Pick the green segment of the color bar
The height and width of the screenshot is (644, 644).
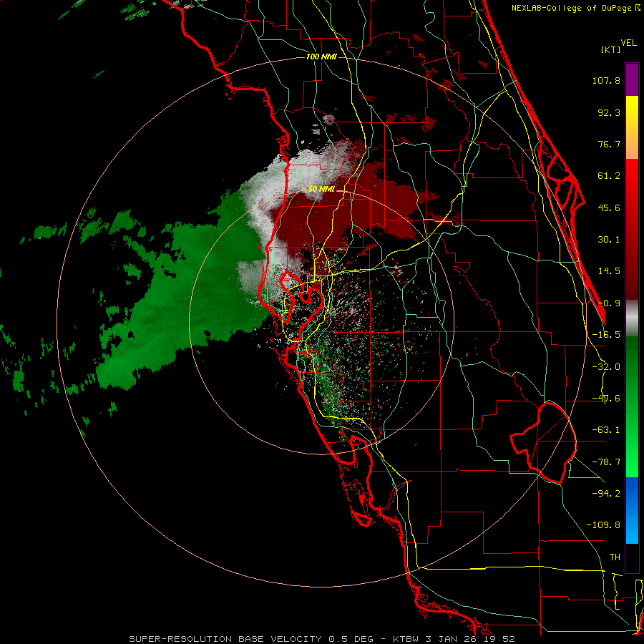(x=632, y=406)
